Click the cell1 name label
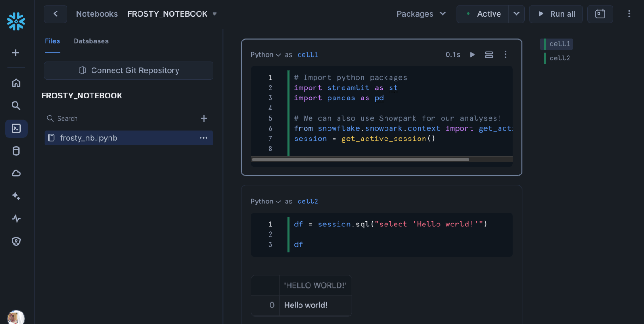The image size is (644, 324). pyautogui.click(x=308, y=54)
